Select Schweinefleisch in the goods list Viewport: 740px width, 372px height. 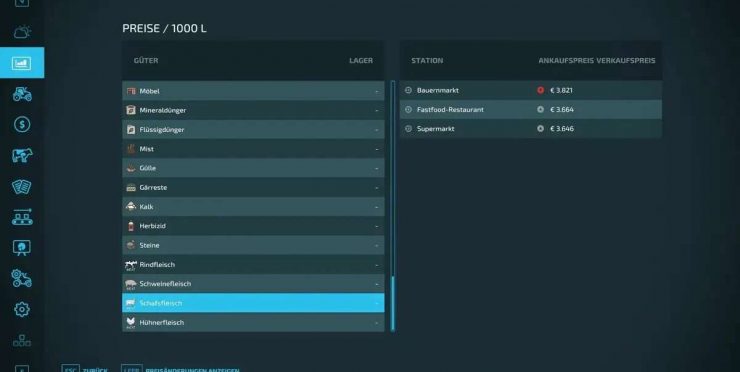[x=253, y=284]
